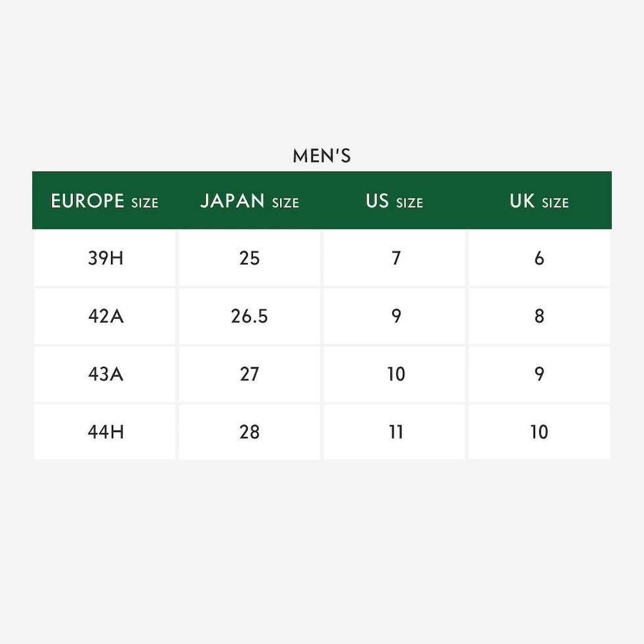Screen dimensions: 644x644
Task: Select the UK size 6 cell
Action: [539, 258]
